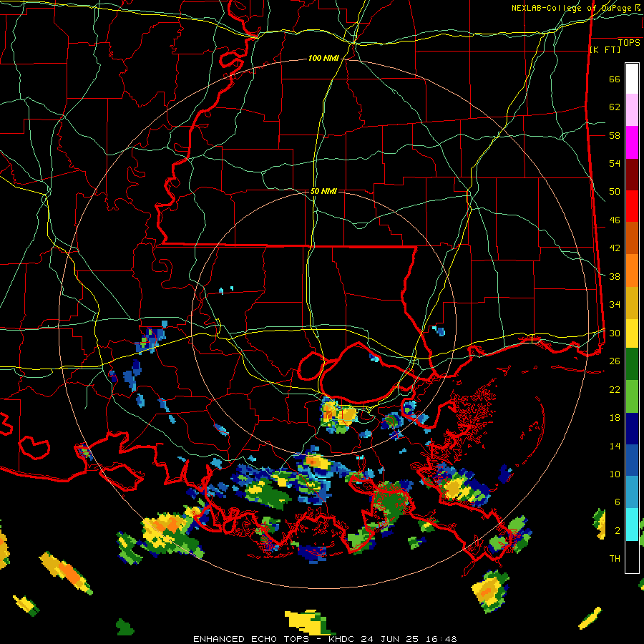The width and height of the screenshot is (644, 644).
Task: Click the "38" legend value
Action: coord(615,276)
